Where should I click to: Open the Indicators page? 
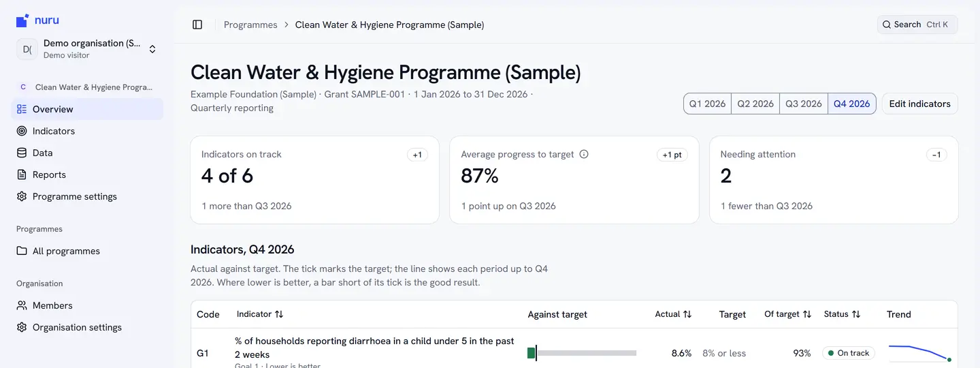[87, 131]
